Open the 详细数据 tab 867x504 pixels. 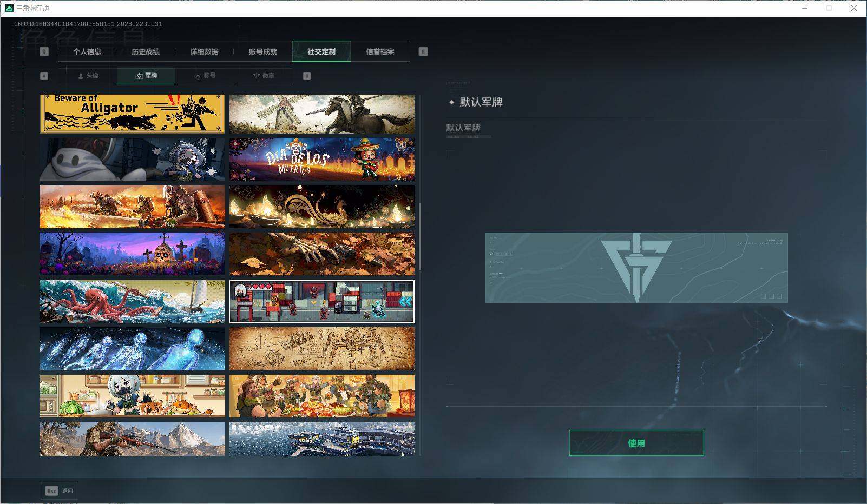click(204, 51)
